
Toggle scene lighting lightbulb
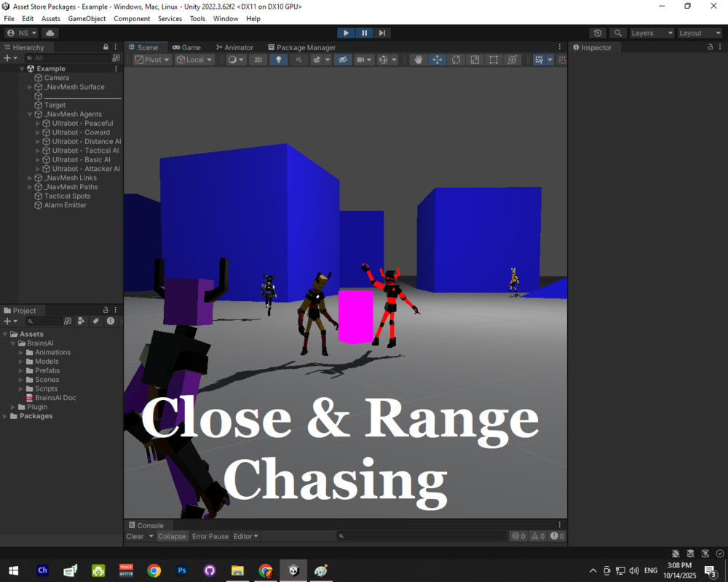click(x=278, y=60)
